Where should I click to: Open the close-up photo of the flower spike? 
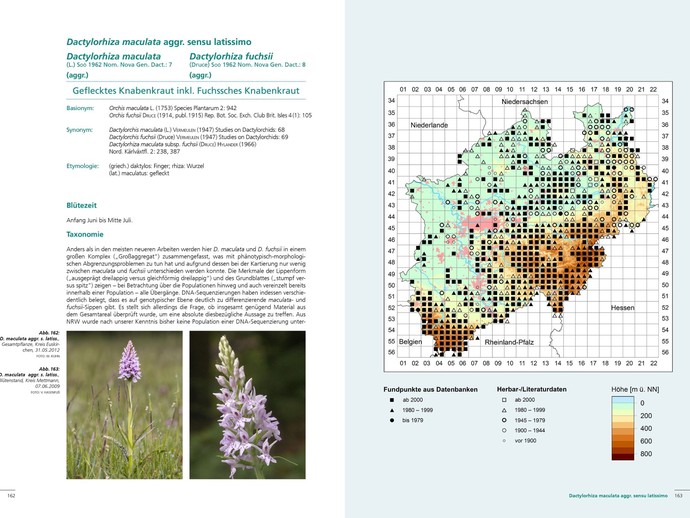click(247, 405)
